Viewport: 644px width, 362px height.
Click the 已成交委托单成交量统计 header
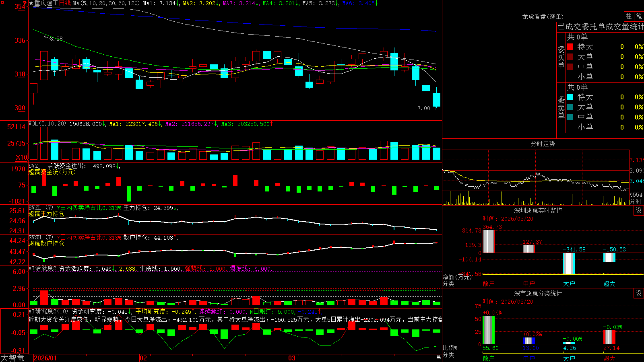tap(601, 27)
